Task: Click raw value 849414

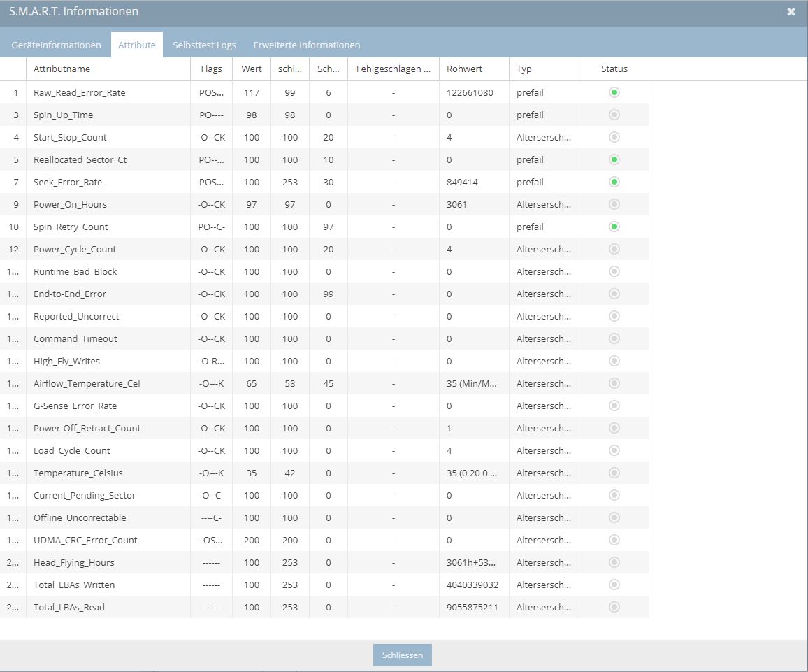Action: tap(462, 182)
